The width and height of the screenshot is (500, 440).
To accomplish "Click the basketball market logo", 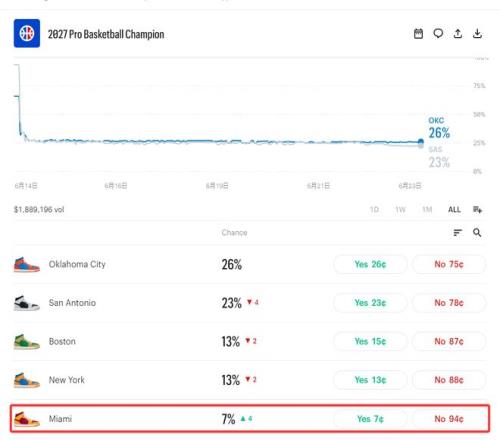I will [27, 33].
